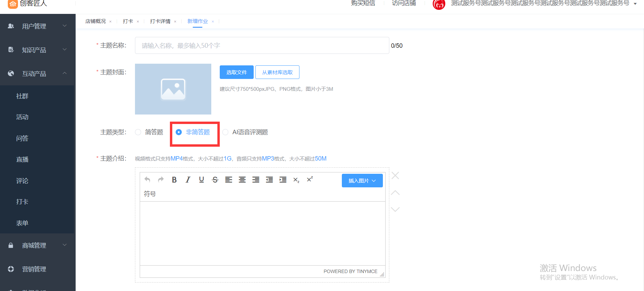Center-align text in the editor
Viewport: 644px width, 291px height.
point(242,180)
